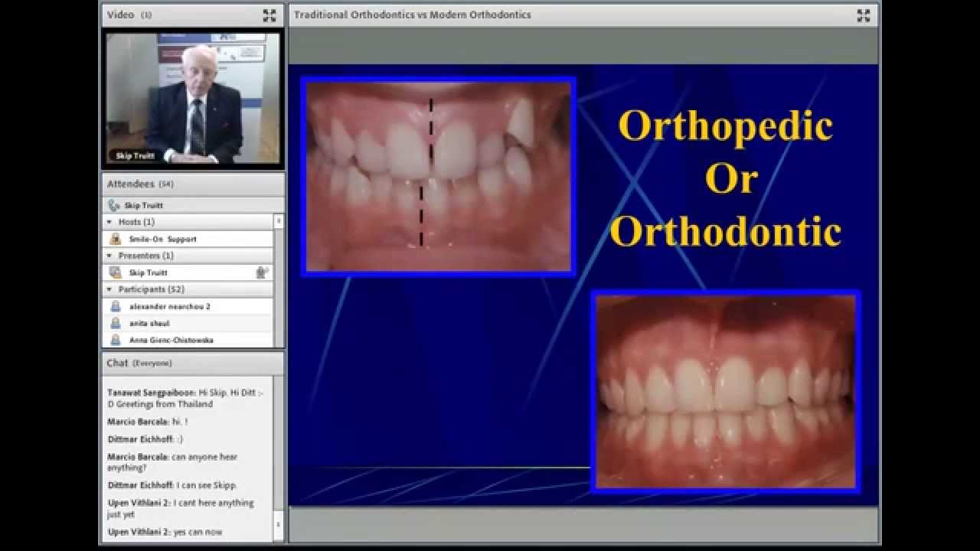
Task: Select anita shaul in participants
Action: [149, 323]
